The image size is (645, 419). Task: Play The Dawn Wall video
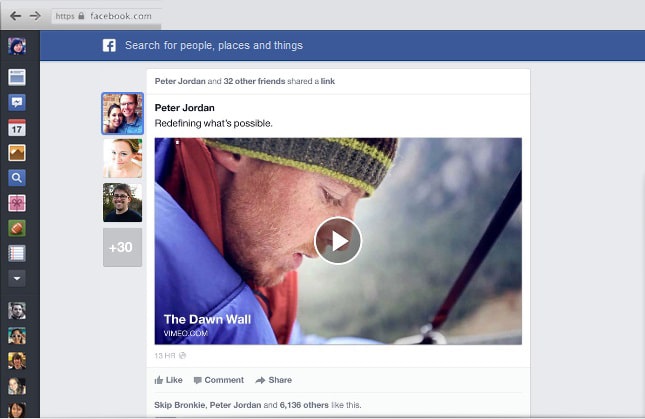[x=338, y=241]
